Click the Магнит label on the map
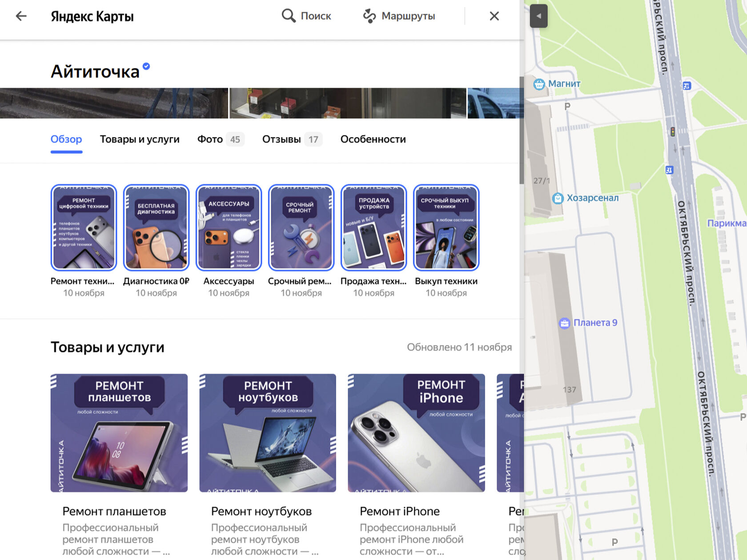Image resolution: width=747 pixels, height=560 pixels. (564, 84)
